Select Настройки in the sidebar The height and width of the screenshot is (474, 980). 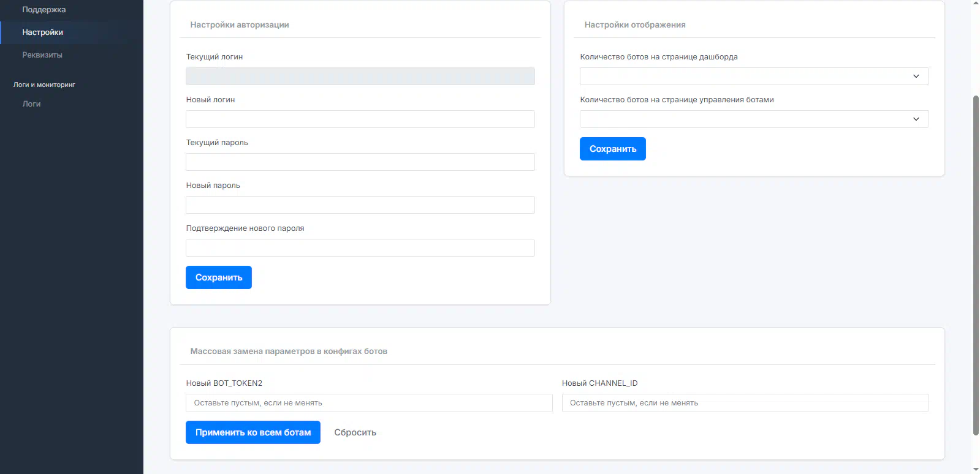pyautogui.click(x=42, y=32)
